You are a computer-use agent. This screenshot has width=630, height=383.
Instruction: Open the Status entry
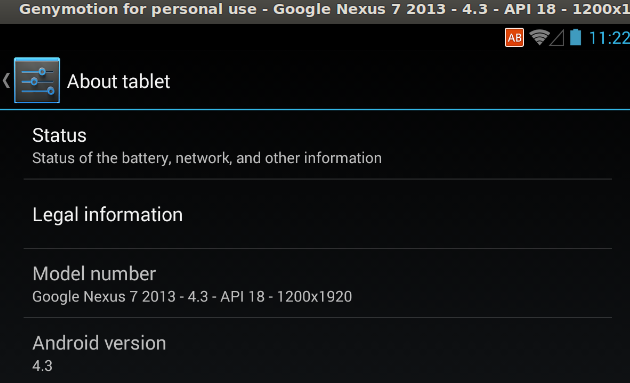point(317,145)
